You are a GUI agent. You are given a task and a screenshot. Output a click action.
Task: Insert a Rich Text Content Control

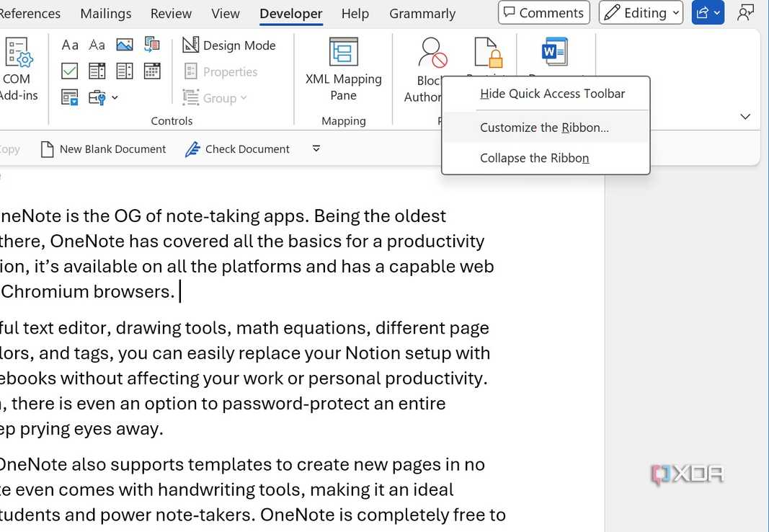tap(70, 45)
